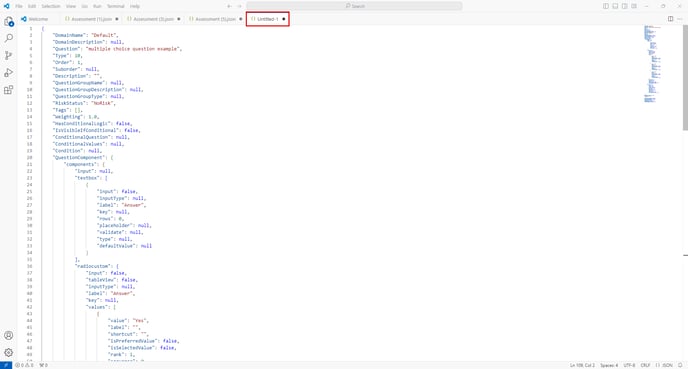Change the Spaces: 4 indentation setting

(609, 365)
